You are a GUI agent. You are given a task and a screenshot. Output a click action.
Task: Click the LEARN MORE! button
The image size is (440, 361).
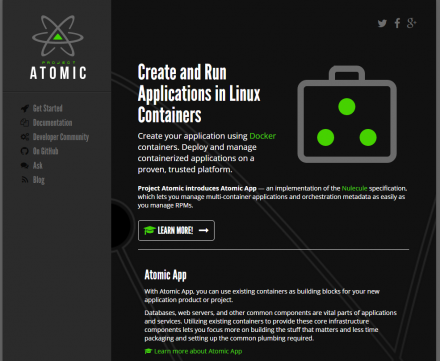pos(176,230)
